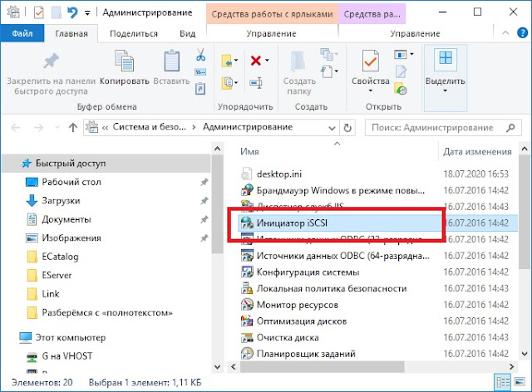Click the New folder icon

299,62
